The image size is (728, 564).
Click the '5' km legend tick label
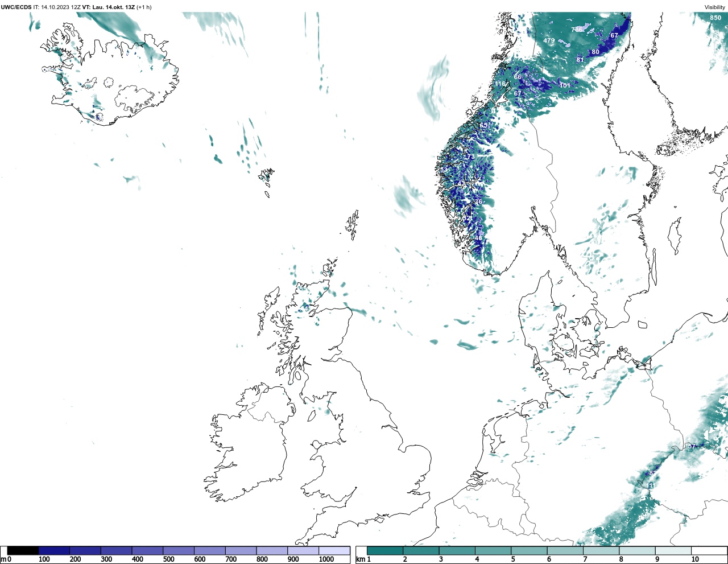pos(513,559)
